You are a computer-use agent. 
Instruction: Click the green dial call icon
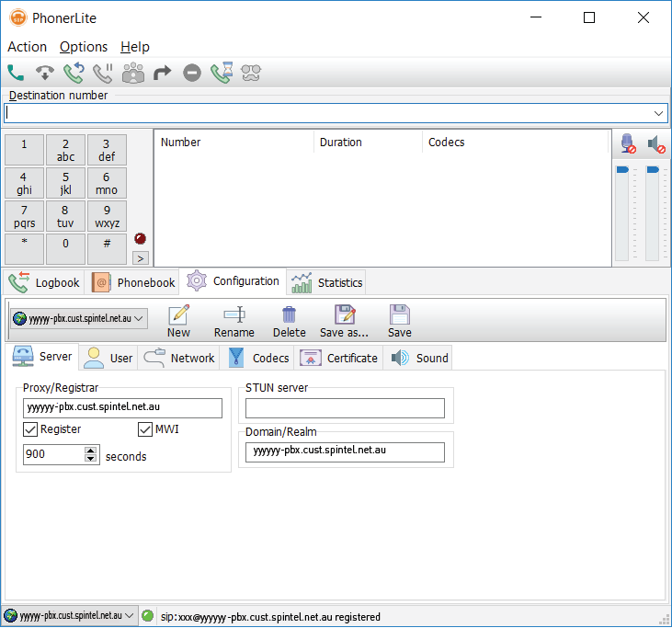(16, 73)
